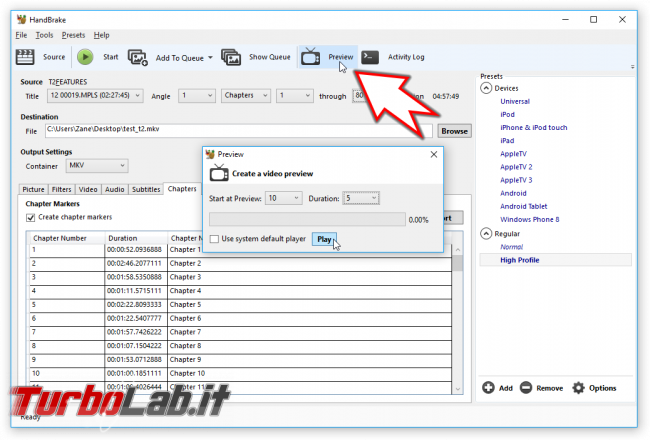650x440 pixels.
Task: Select the iPhone & iPod touch preset
Action: coord(534,127)
